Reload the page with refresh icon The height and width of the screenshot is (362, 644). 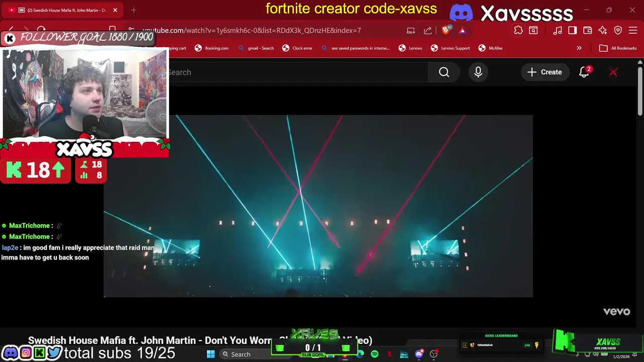[x=41, y=30]
